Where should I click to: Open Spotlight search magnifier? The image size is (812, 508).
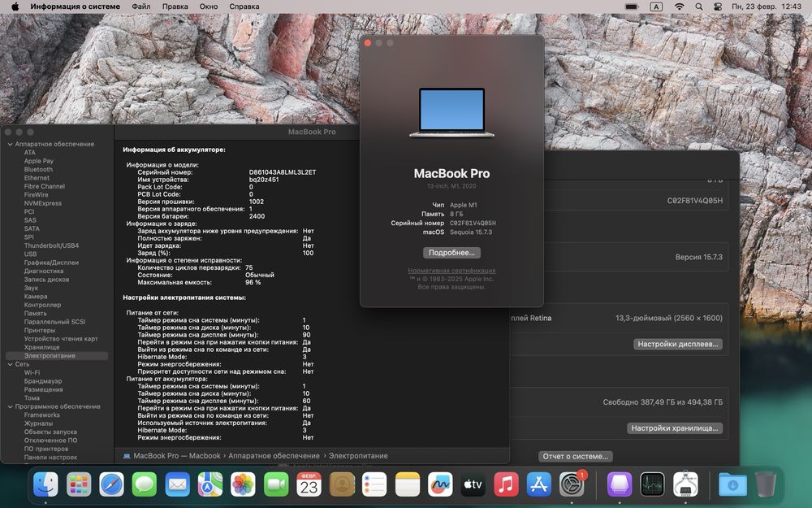point(698,7)
